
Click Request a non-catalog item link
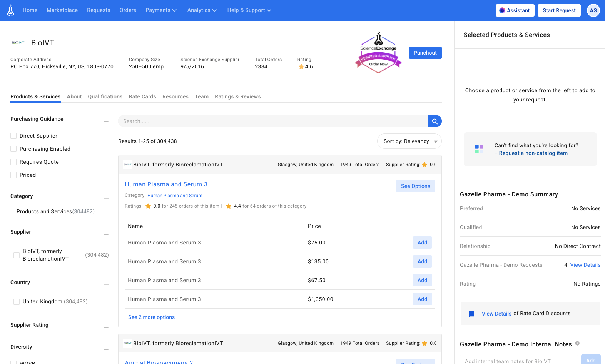531,153
